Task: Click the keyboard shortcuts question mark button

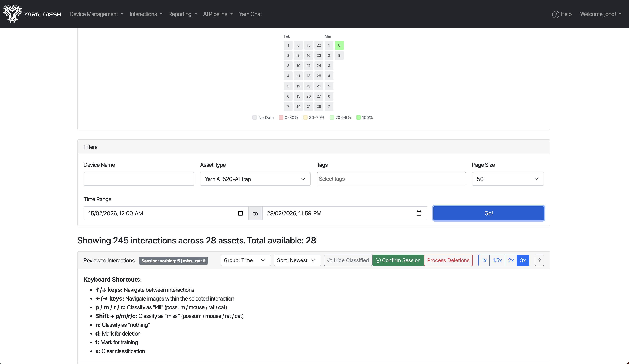Action: tap(539, 260)
